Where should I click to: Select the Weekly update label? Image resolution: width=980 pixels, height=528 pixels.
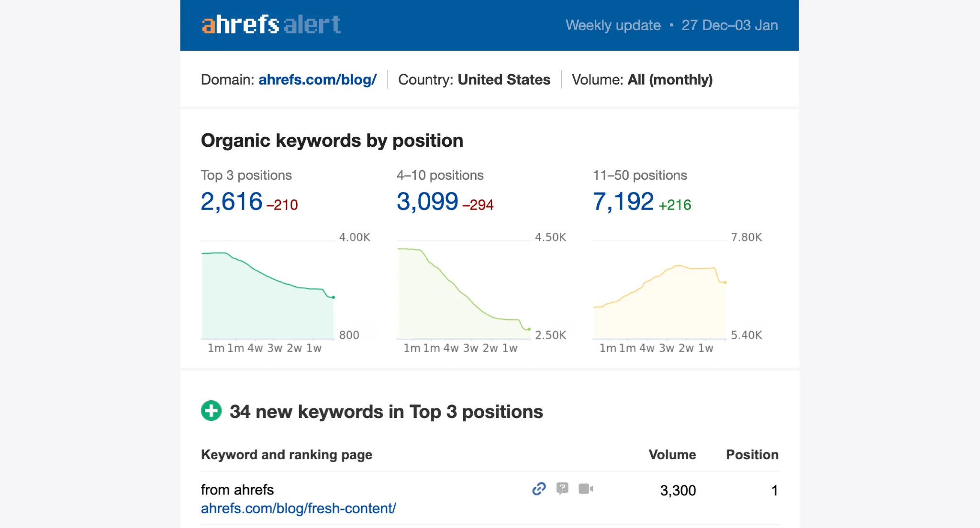(x=612, y=25)
